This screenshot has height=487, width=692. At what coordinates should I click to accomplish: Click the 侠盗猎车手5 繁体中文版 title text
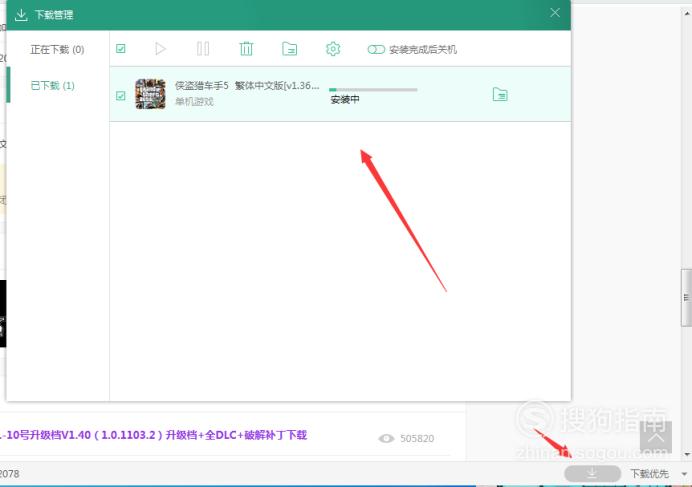tap(247, 86)
